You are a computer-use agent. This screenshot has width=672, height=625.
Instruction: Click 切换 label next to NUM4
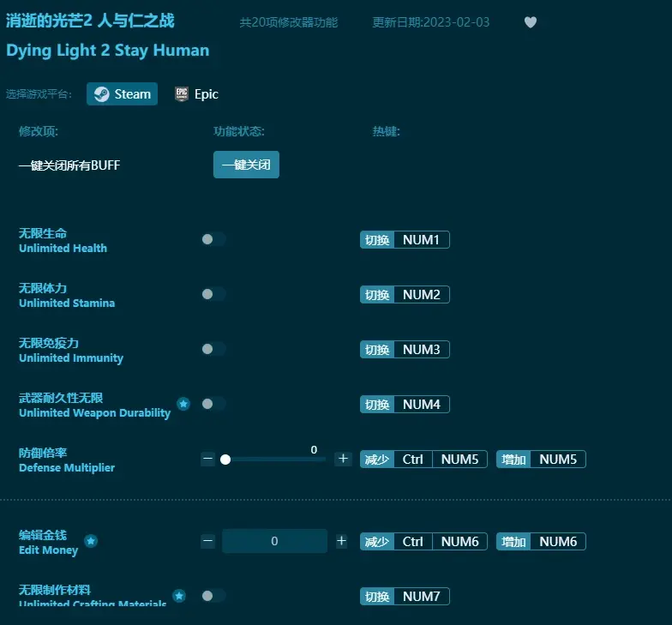(377, 405)
